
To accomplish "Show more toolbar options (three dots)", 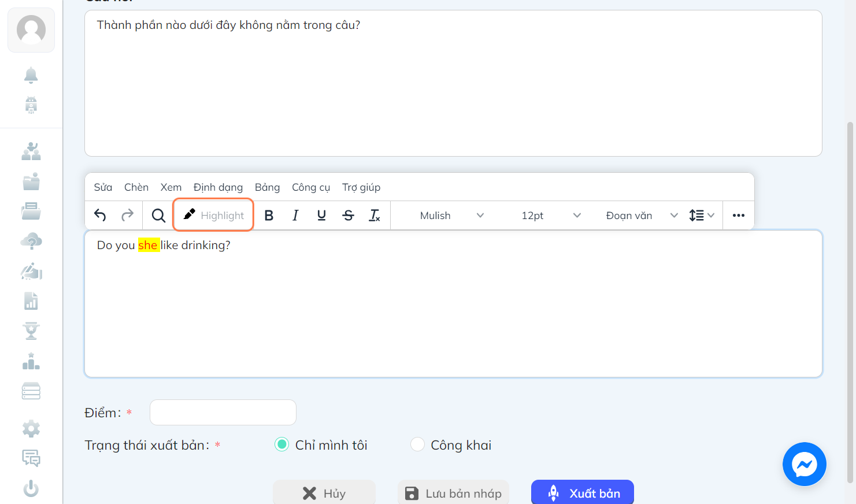I will 739,216.
